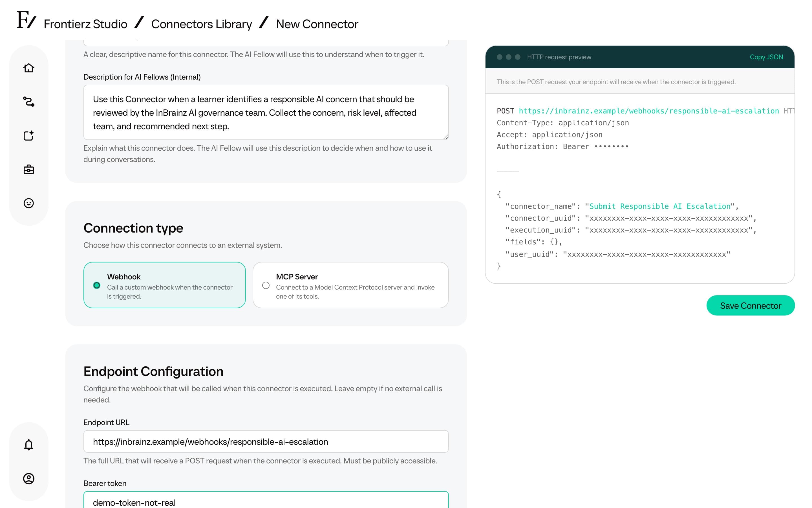The width and height of the screenshot is (812, 508).
Task: Click the "execution_uuid" JSON line
Action: click(x=631, y=230)
